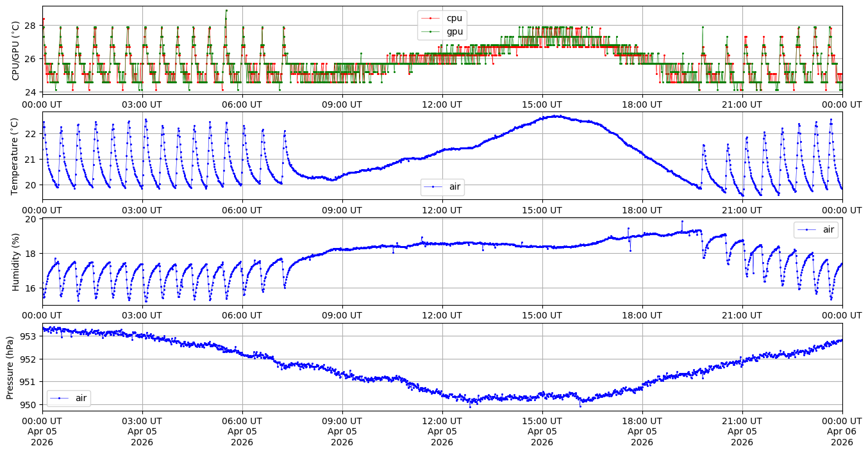Screen dimensions: 868x453
Task: Click the "953" y-tick on Pressure chart
Action: coord(28,336)
